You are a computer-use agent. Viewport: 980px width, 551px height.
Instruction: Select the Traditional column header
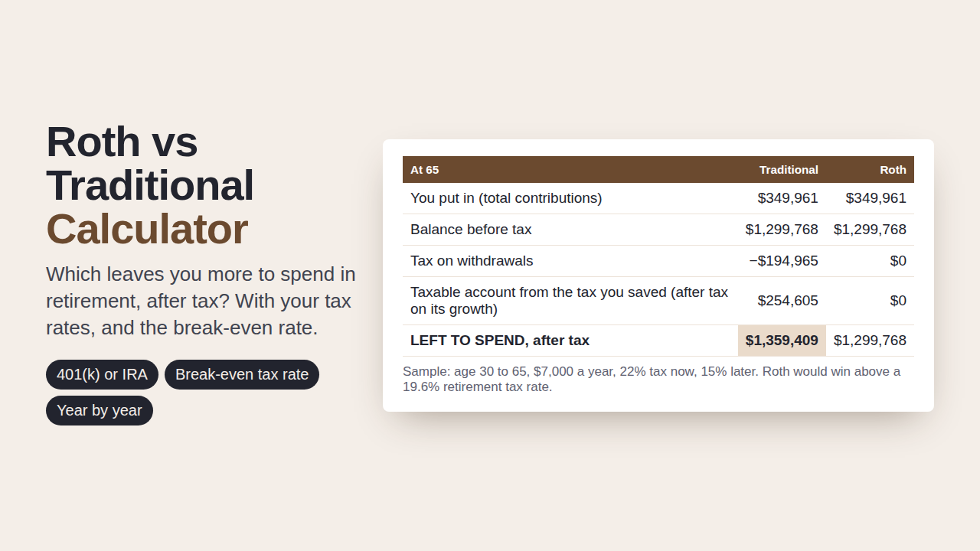click(789, 170)
